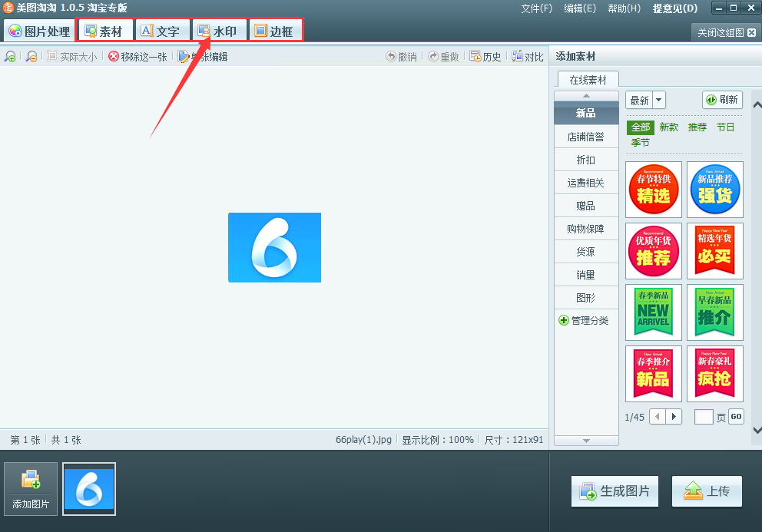Open the 编辑(E) menu
The height and width of the screenshot is (532, 762).
tap(580, 8)
